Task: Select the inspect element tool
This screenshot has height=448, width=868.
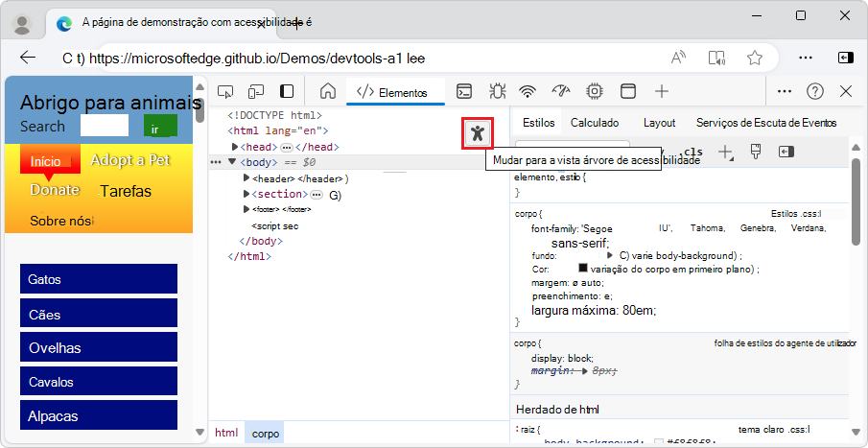Action: tap(224, 91)
